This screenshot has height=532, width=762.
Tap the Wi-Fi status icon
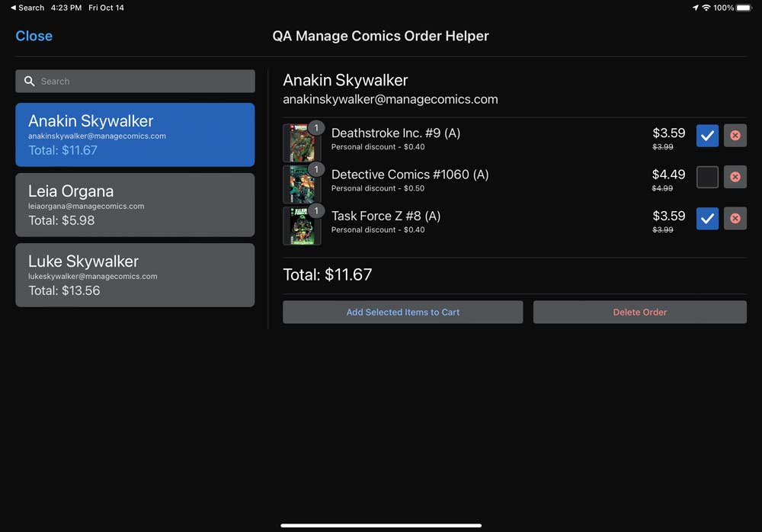[x=706, y=8]
